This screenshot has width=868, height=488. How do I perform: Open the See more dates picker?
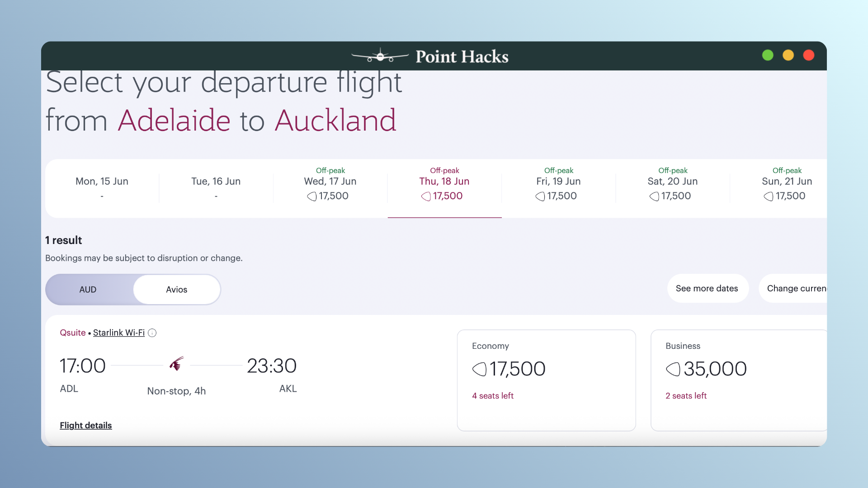707,288
